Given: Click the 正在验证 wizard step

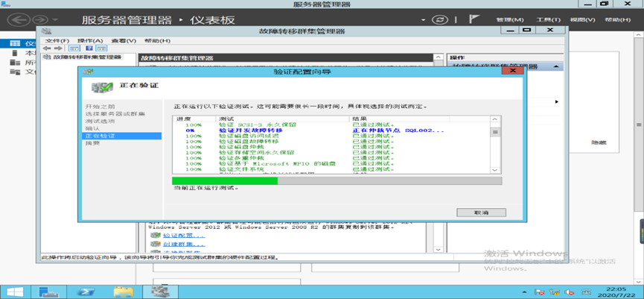Looking at the screenshot, I should [x=122, y=136].
